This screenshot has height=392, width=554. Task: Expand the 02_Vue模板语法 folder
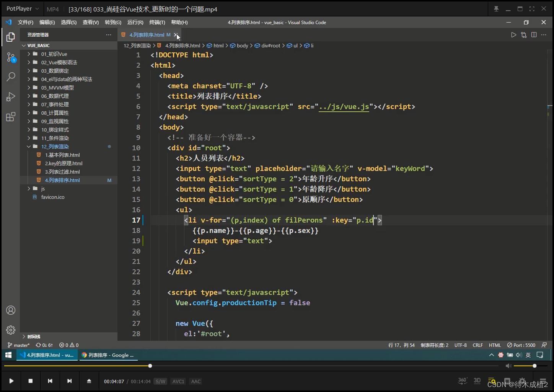pyautogui.click(x=29, y=62)
